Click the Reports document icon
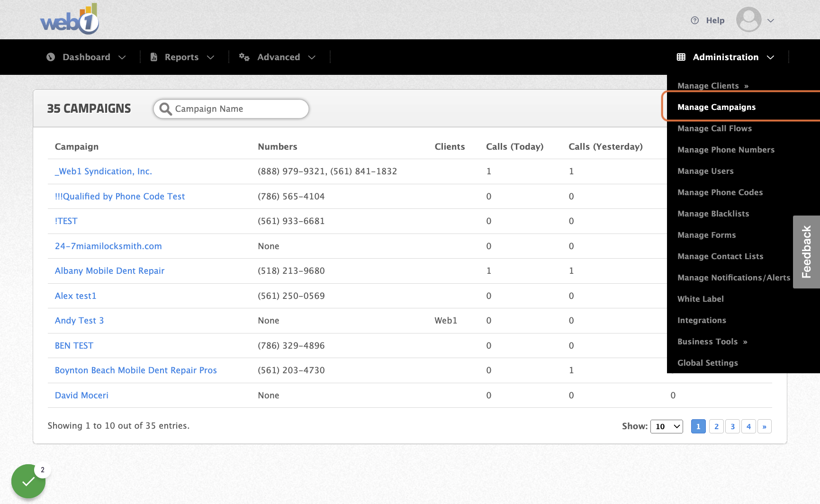 pos(154,57)
